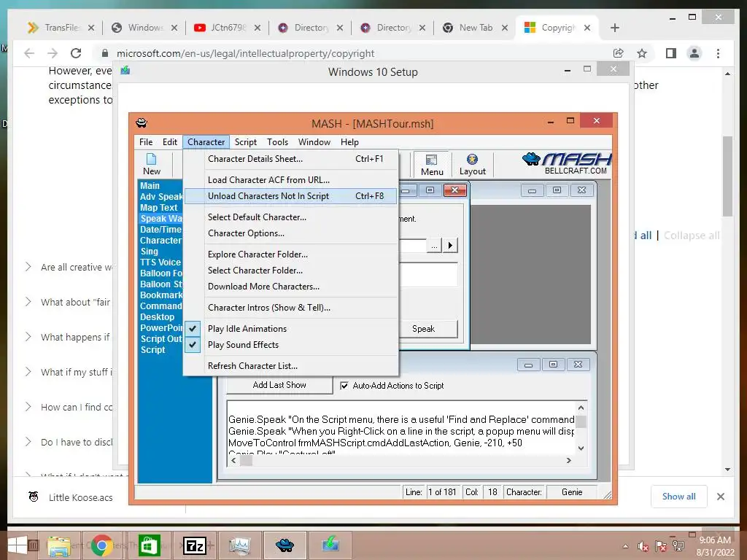Expand 'What about fair' question
This screenshot has width=747, height=560.
[28, 302]
